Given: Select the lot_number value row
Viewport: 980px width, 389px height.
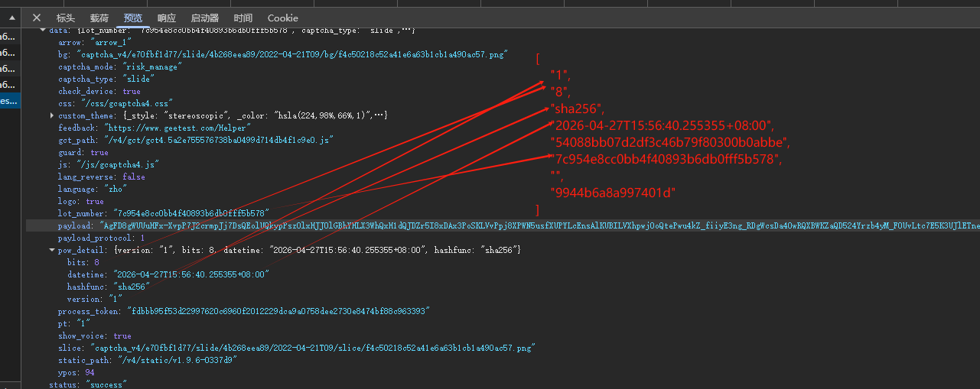Looking at the screenshot, I should tap(163, 213).
